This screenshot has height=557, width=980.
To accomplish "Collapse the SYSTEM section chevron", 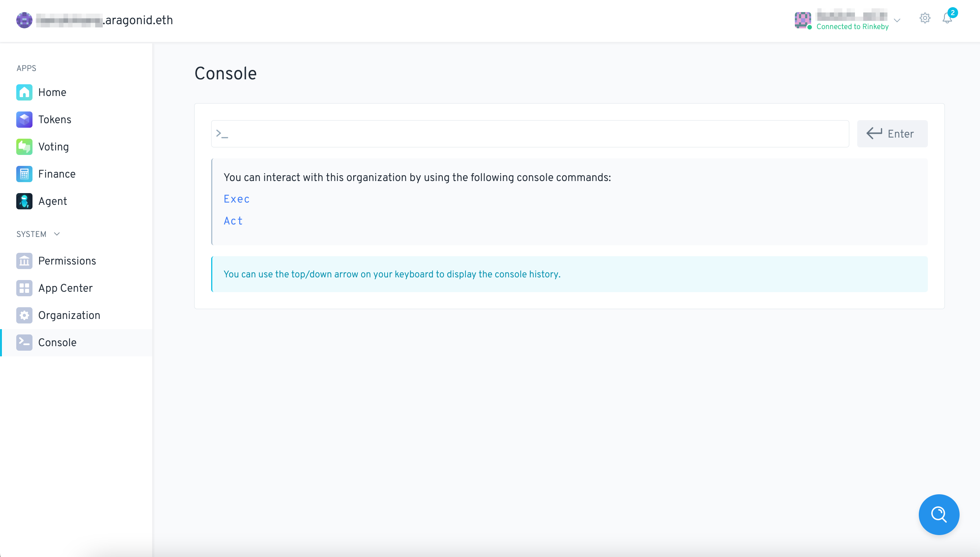I will click(57, 234).
